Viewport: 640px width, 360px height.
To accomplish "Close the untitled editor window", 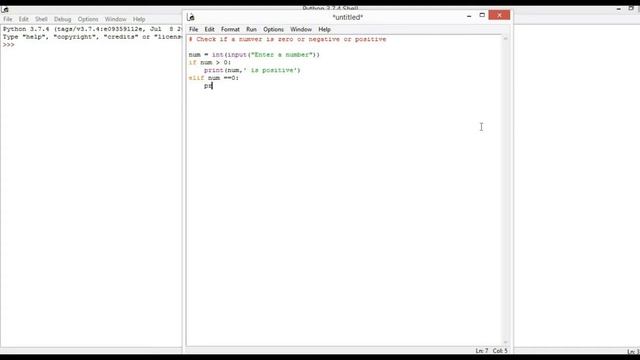I will coord(499,15).
